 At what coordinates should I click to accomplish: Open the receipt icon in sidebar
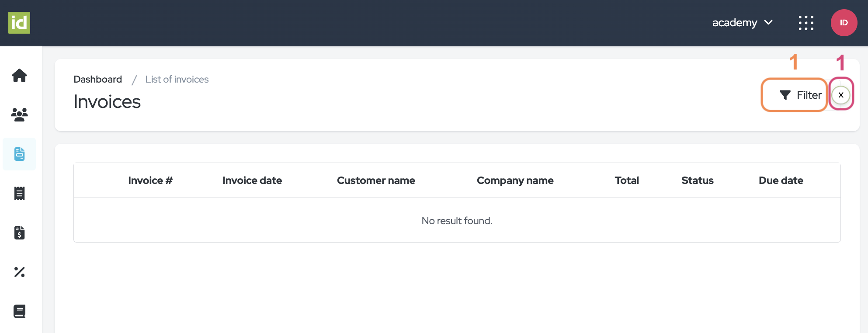pyautogui.click(x=19, y=193)
